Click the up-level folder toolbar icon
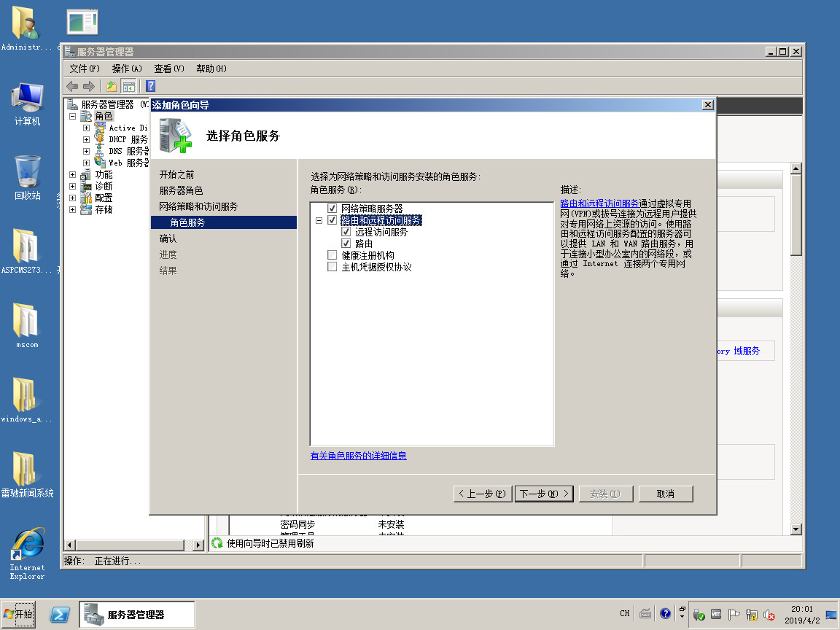The height and width of the screenshot is (630, 840). [112, 86]
